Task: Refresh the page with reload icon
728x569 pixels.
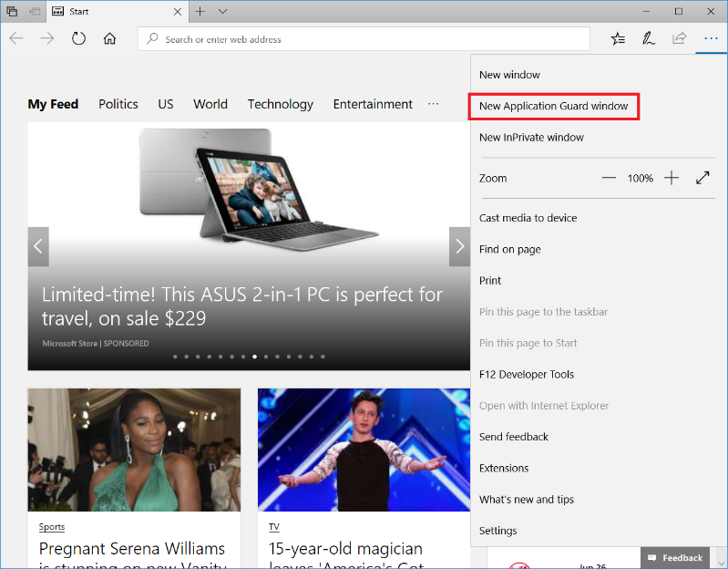Action: pyautogui.click(x=78, y=38)
